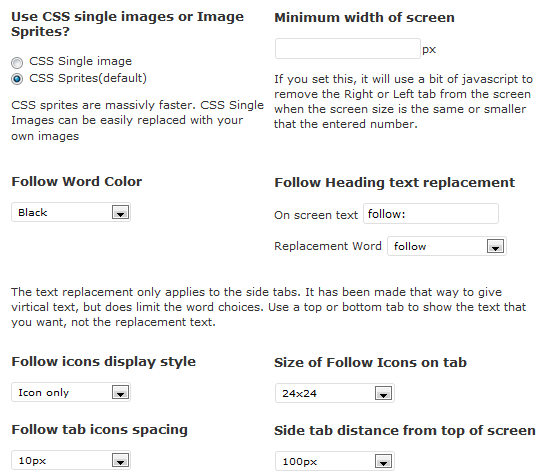Open the Side tab distance from top dropdown

[x=335, y=461]
